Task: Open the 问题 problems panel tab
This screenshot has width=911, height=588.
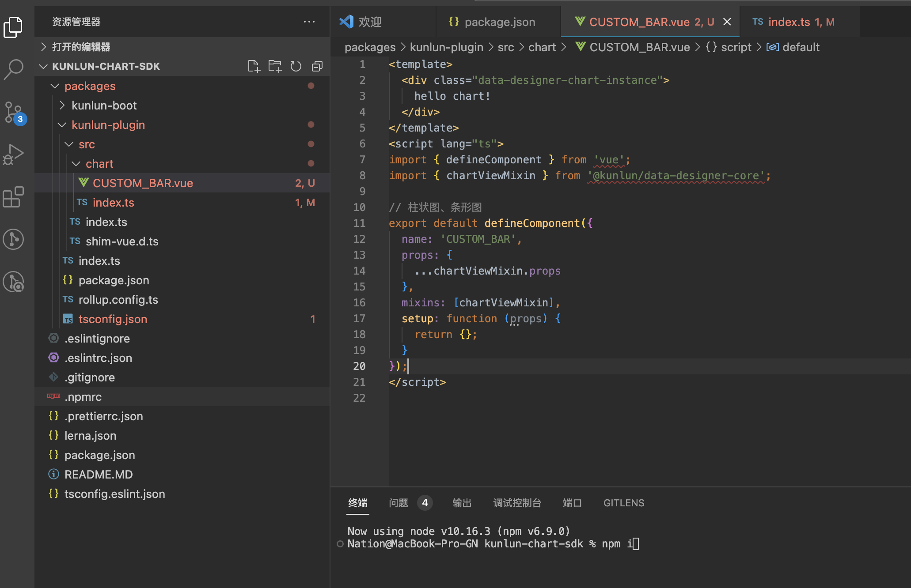Action: tap(399, 503)
